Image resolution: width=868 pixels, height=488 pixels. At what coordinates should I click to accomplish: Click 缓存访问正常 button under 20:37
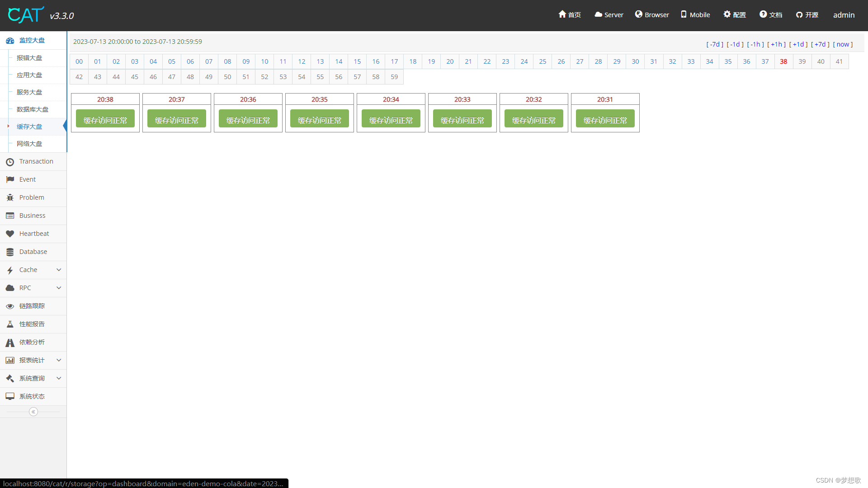(177, 119)
